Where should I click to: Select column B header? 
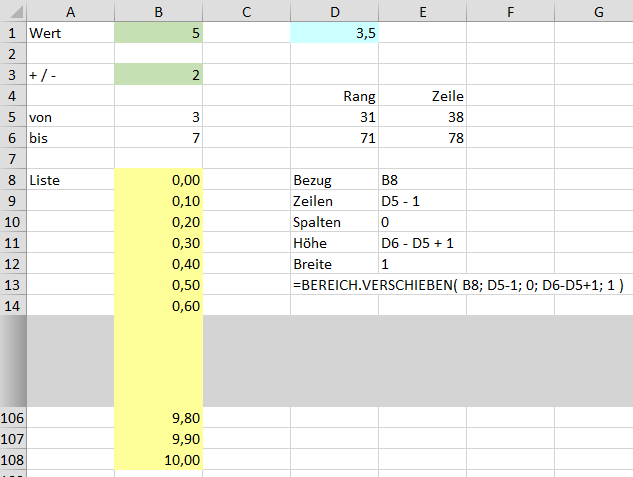(158, 11)
